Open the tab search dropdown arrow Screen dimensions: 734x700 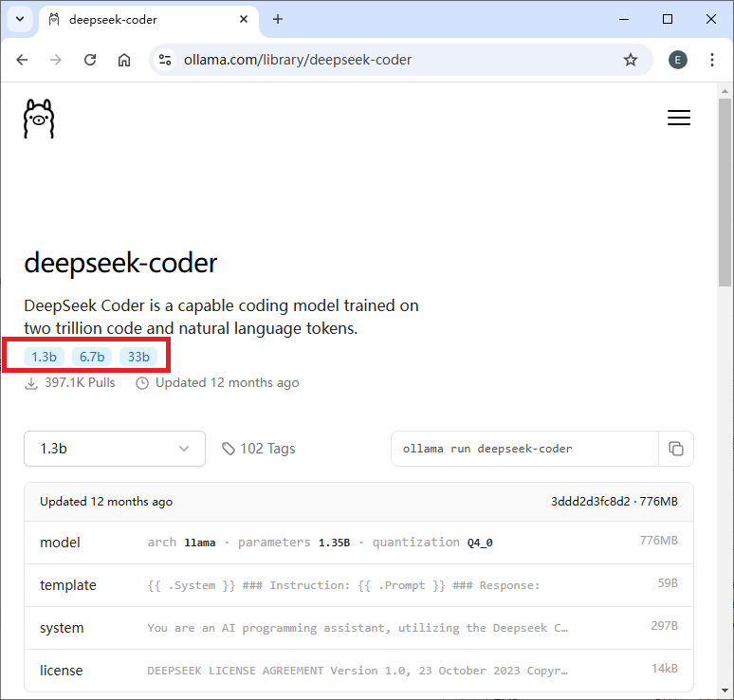(20, 19)
